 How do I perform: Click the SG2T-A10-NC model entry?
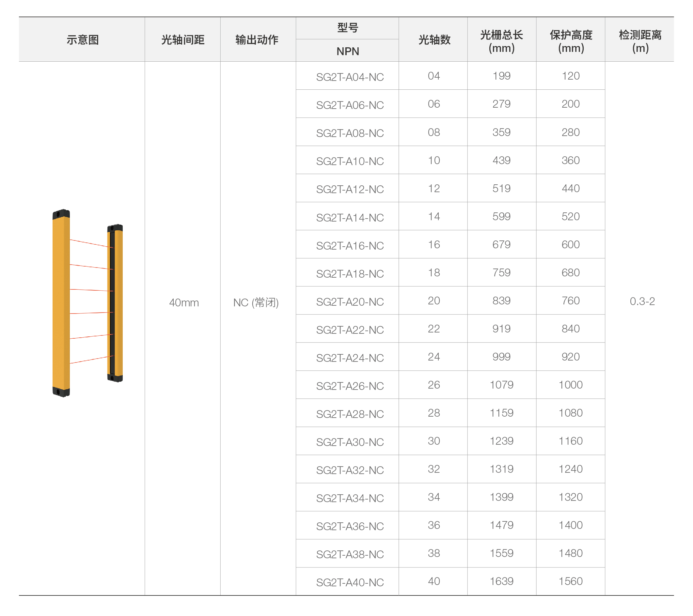pyautogui.click(x=350, y=161)
